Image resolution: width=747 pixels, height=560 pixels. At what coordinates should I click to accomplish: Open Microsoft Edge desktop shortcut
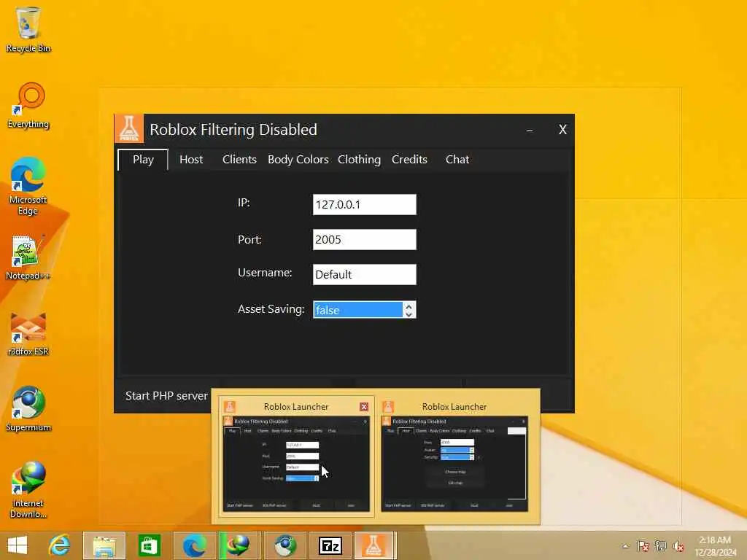(x=28, y=187)
